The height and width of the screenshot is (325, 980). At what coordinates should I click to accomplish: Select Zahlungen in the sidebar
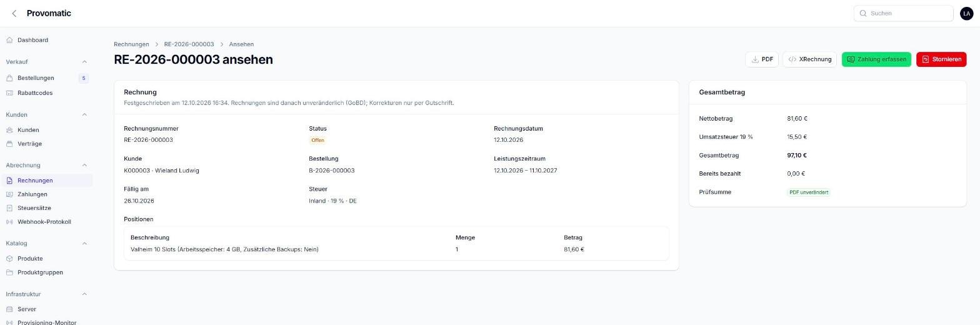(x=32, y=194)
